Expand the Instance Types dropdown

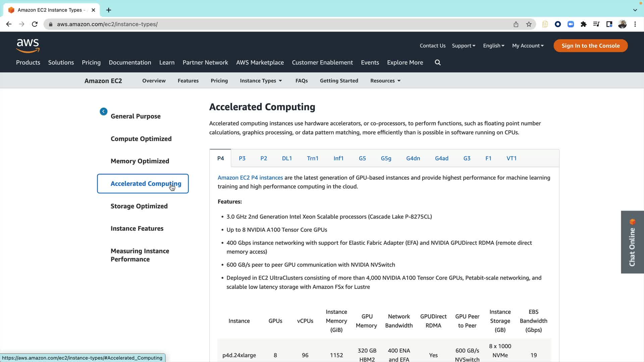click(x=261, y=81)
